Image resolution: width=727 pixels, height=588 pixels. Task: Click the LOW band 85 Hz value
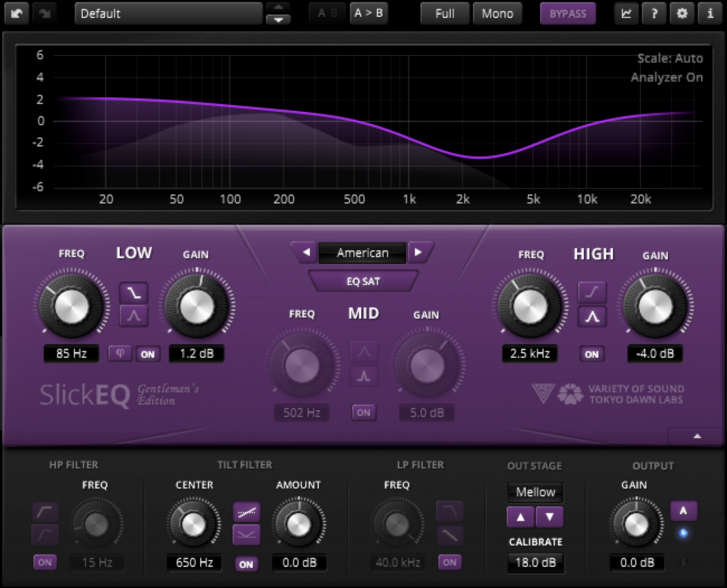(x=71, y=353)
